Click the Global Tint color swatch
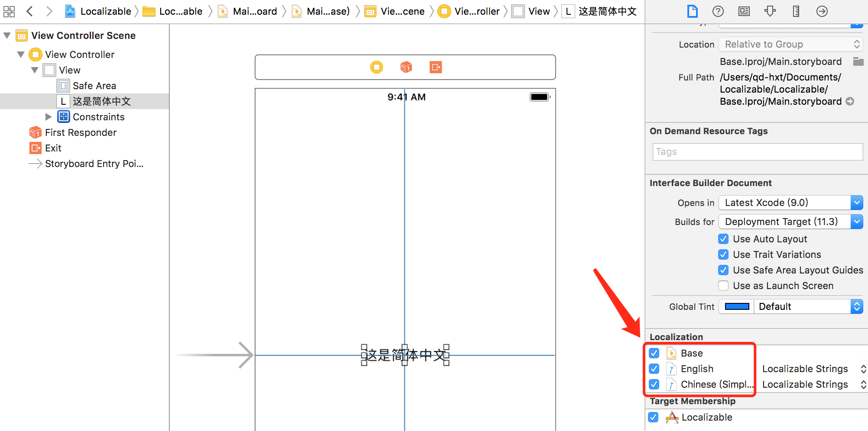This screenshot has width=868, height=431. [x=736, y=306]
